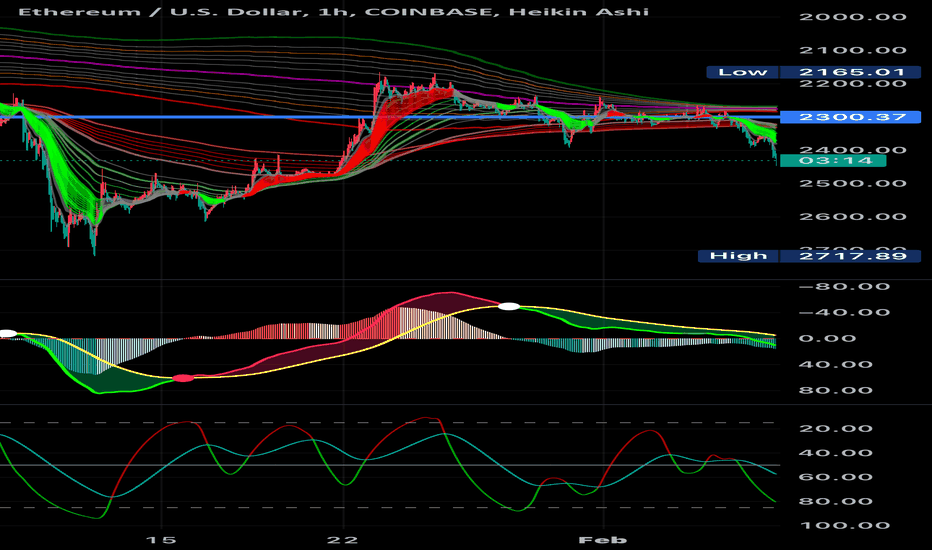Click the red crossover dot on the MACD
Image resolution: width=932 pixels, height=550 pixels.
[x=183, y=378]
